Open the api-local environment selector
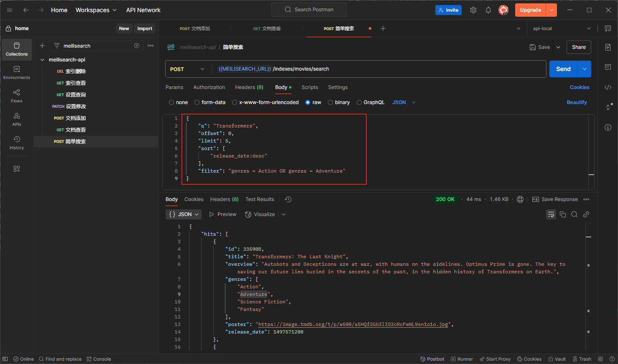 tap(560, 28)
